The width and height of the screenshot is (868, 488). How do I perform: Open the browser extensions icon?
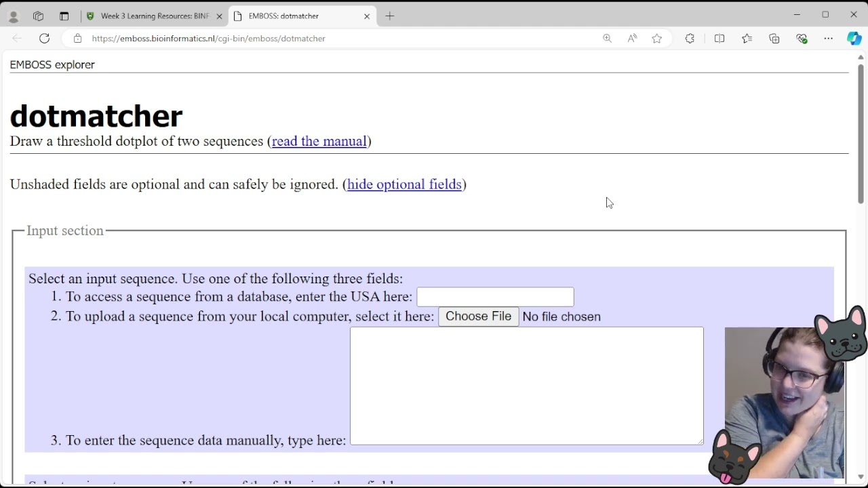(x=690, y=39)
